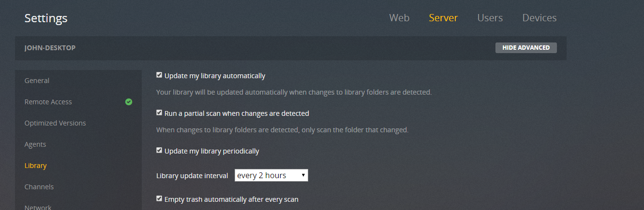Go to Agents in the sidebar

[35, 144]
